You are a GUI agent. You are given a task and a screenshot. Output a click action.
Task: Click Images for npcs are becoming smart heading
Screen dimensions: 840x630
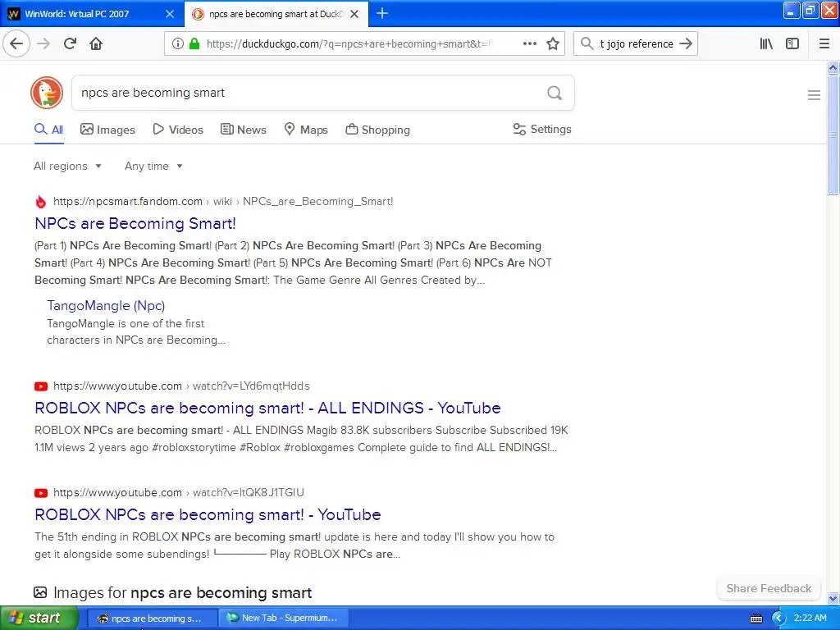[x=183, y=592]
